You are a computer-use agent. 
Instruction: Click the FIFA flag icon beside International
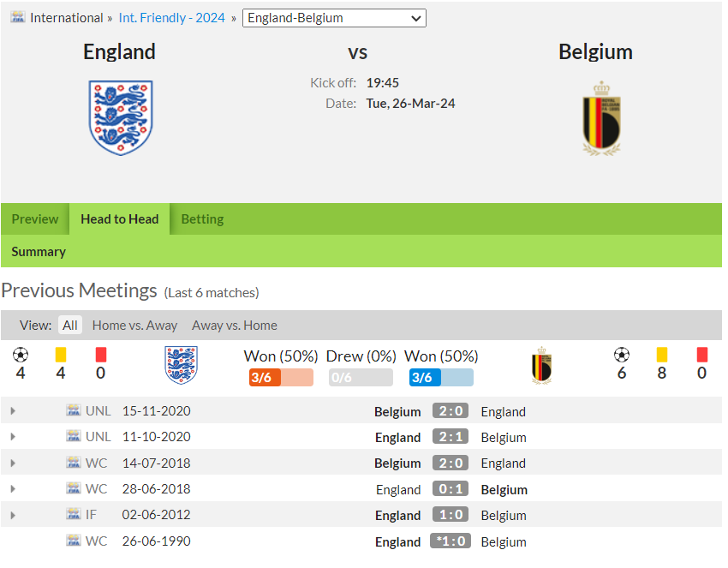pyautogui.click(x=18, y=18)
